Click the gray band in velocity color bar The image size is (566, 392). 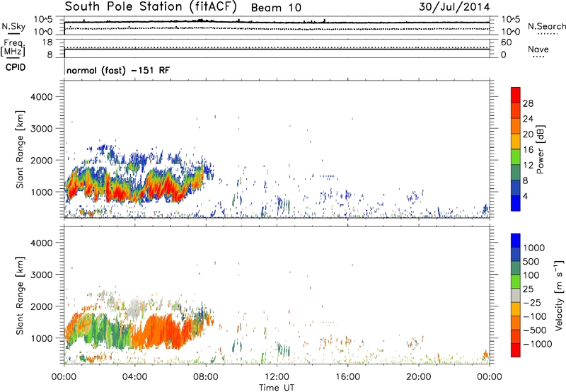click(516, 296)
